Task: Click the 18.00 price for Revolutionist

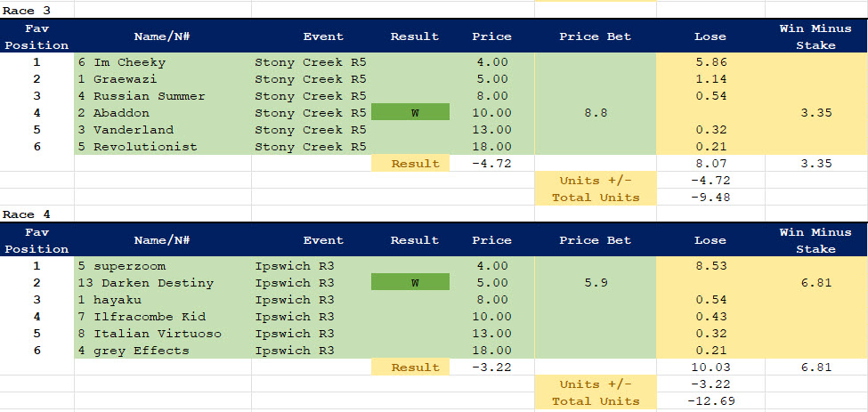Action: (x=491, y=147)
